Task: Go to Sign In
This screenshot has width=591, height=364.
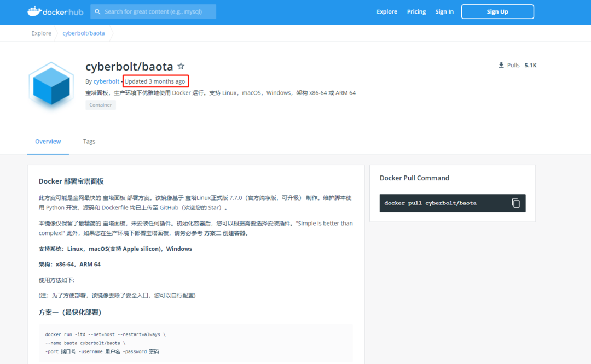Action: (x=444, y=11)
